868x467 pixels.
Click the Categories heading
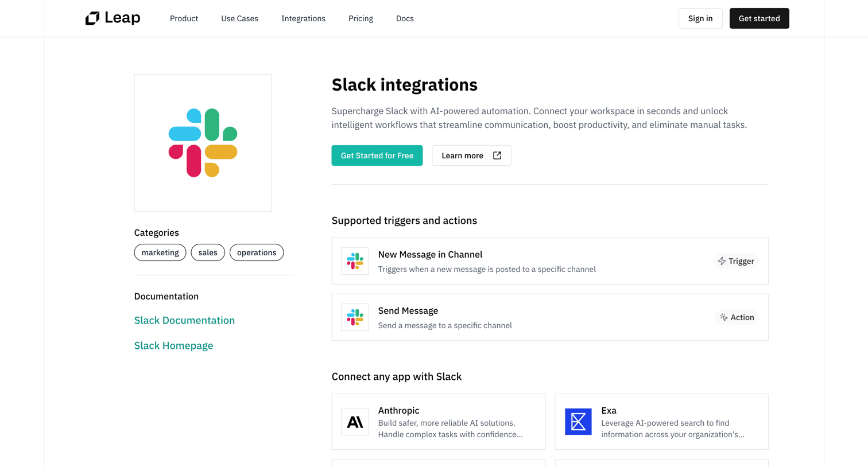tap(156, 232)
